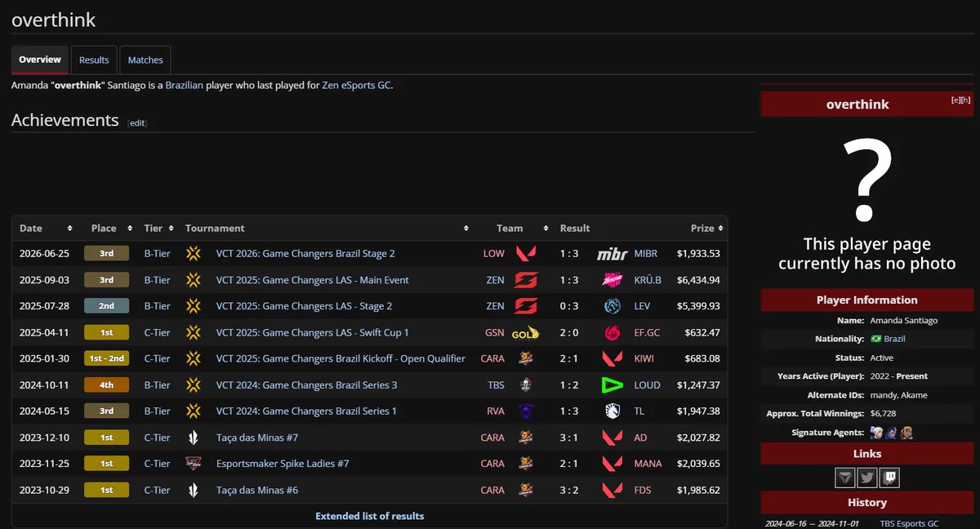Open VCT 2025 LAS - Swift Cup 1 link
Image resolution: width=980 pixels, height=529 pixels.
(x=313, y=332)
